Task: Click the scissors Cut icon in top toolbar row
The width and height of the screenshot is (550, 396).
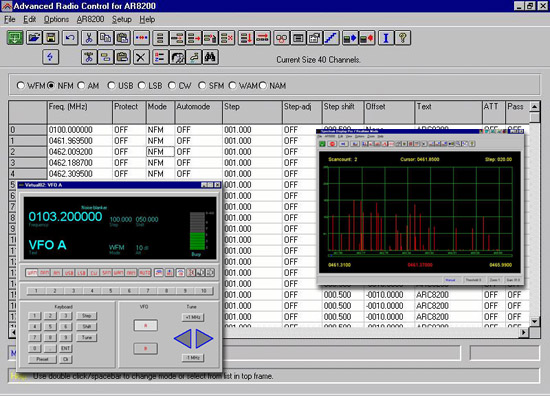Action: coord(89,38)
